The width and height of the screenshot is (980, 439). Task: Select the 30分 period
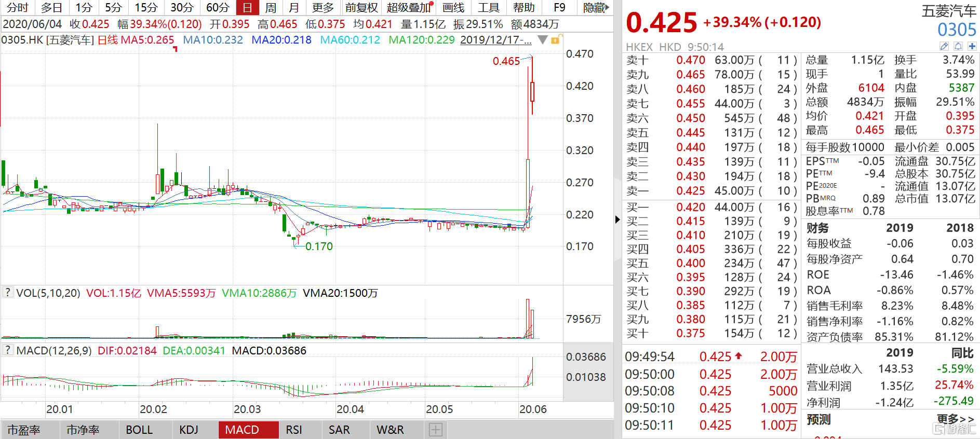point(182,7)
